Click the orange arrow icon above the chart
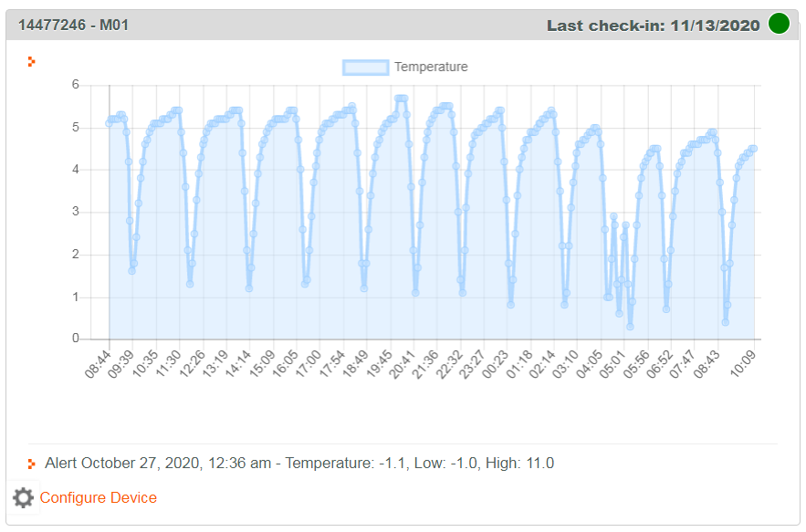 tap(32, 62)
